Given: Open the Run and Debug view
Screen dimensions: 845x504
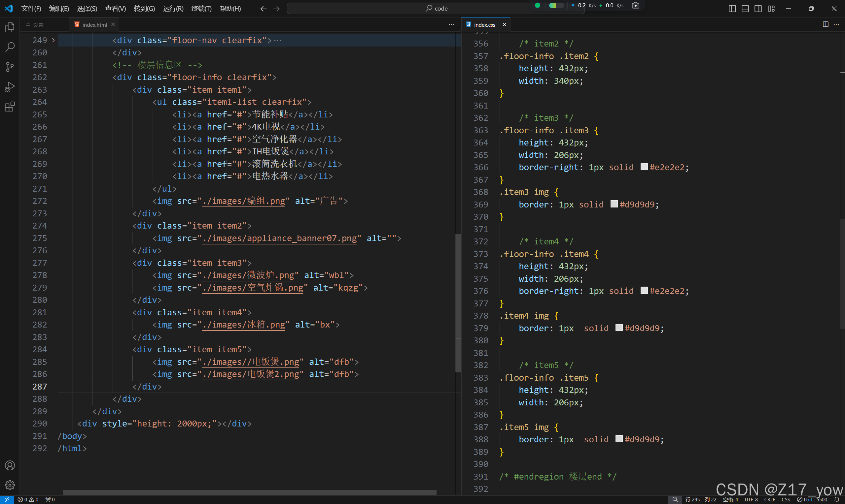Looking at the screenshot, I should coord(10,87).
